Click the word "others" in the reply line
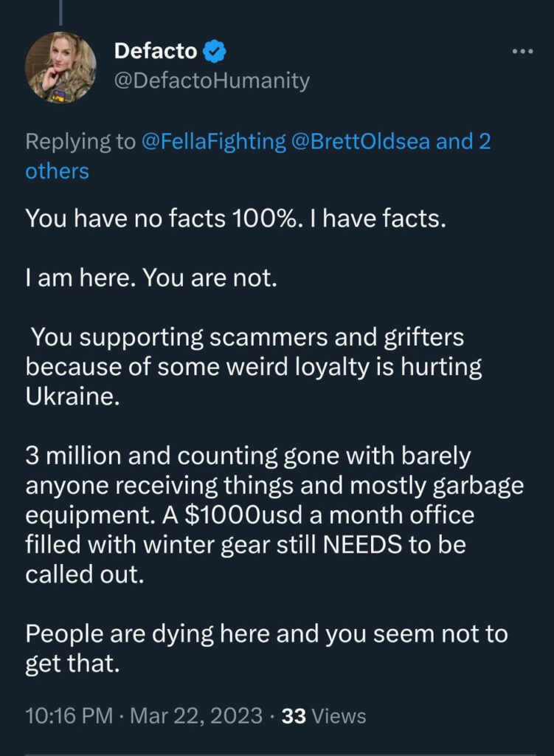The width and height of the screenshot is (554, 756). pyautogui.click(x=57, y=171)
